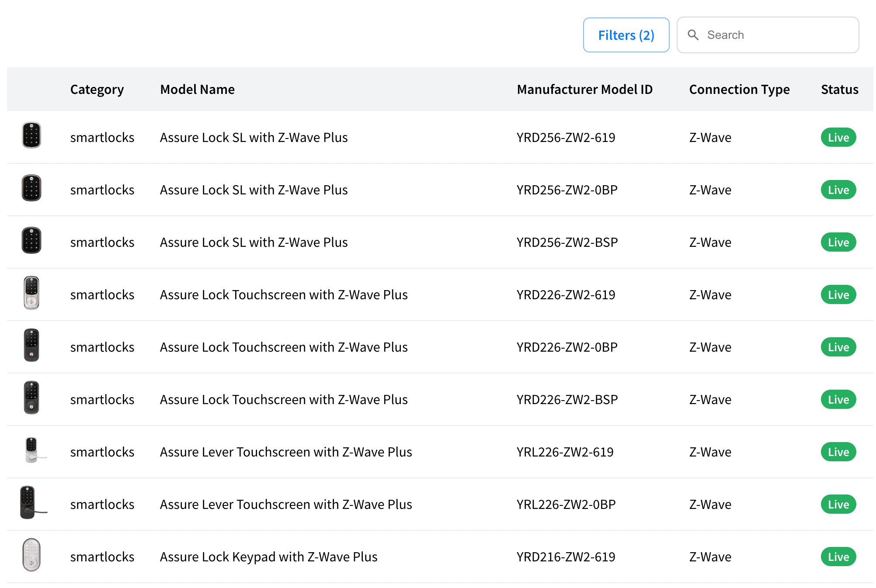
Task: Click Live badge for YRD226-ZW2-BSP
Action: pos(838,400)
